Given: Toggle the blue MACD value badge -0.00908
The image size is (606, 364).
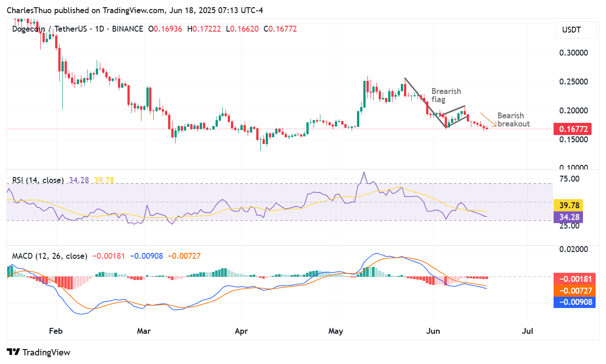Looking at the screenshot, I should pyautogui.click(x=574, y=301).
